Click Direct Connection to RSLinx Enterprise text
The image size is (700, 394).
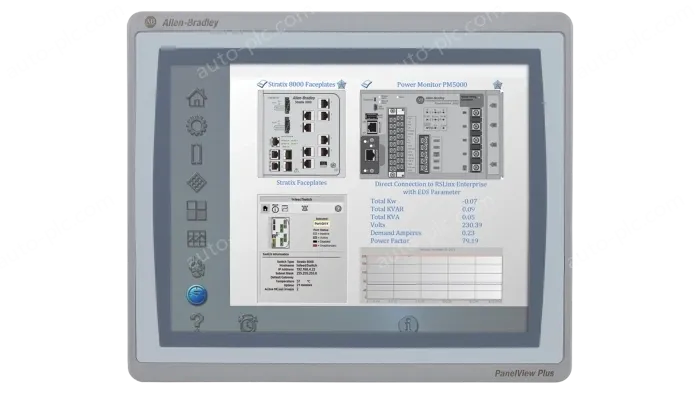tap(431, 184)
